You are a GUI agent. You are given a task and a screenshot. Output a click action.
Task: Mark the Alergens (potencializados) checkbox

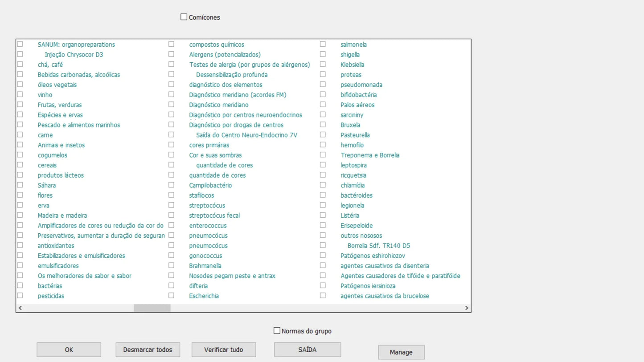click(171, 54)
